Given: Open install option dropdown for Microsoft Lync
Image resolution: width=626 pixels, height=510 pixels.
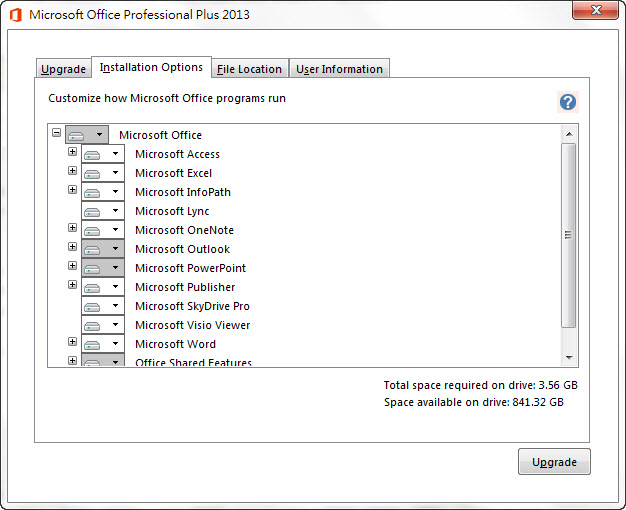Looking at the screenshot, I should click(x=103, y=211).
